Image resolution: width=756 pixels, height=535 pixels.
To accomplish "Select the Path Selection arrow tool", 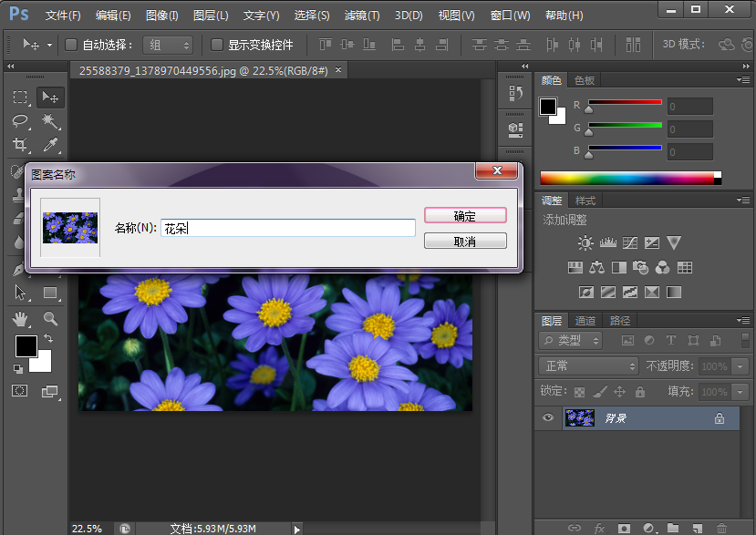I will pyautogui.click(x=20, y=293).
